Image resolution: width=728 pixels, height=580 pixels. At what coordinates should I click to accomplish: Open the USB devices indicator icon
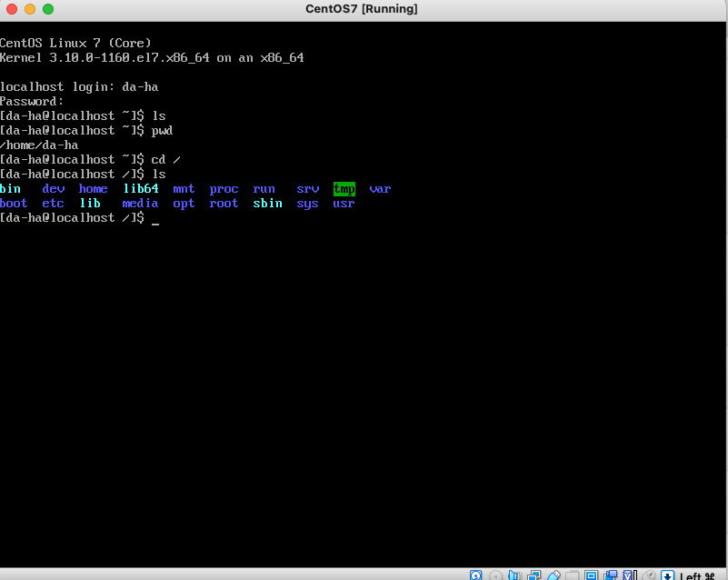coord(553,575)
